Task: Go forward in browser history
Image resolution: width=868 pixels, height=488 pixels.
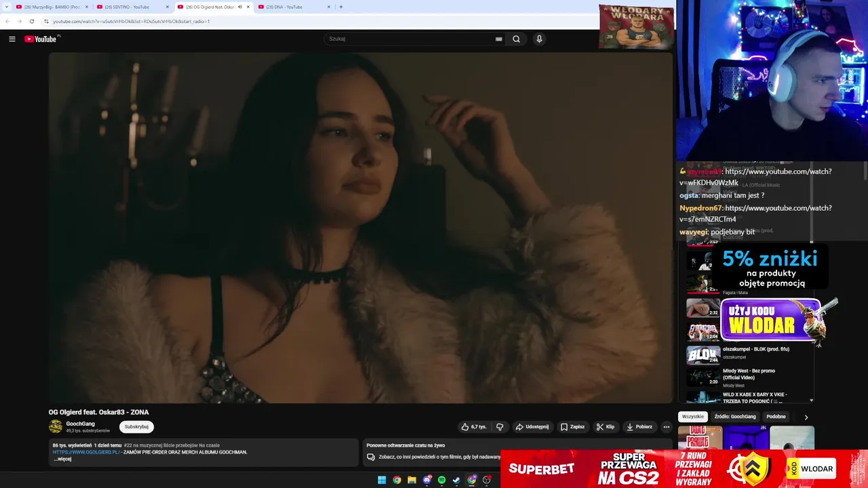Action: pos(19,21)
